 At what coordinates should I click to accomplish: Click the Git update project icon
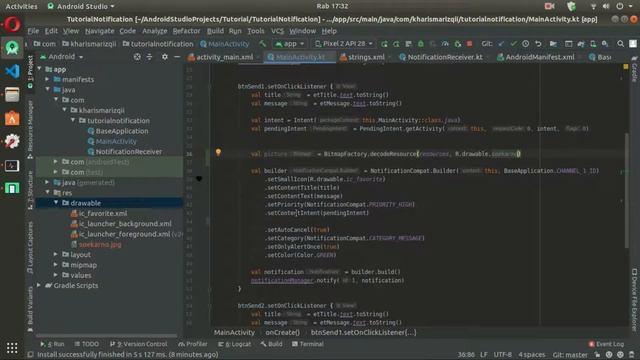pyautogui.click(x=501, y=44)
